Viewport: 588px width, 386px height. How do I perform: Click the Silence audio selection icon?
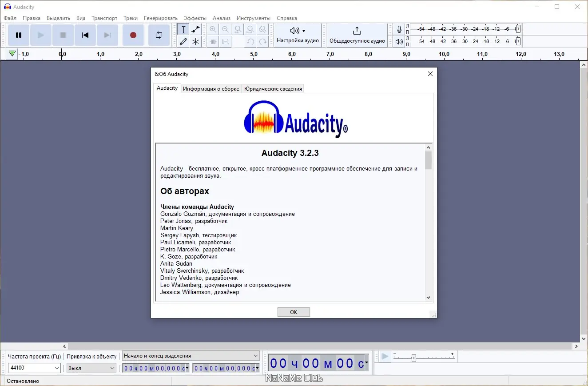pyautogui.click(x=226, y=42)
